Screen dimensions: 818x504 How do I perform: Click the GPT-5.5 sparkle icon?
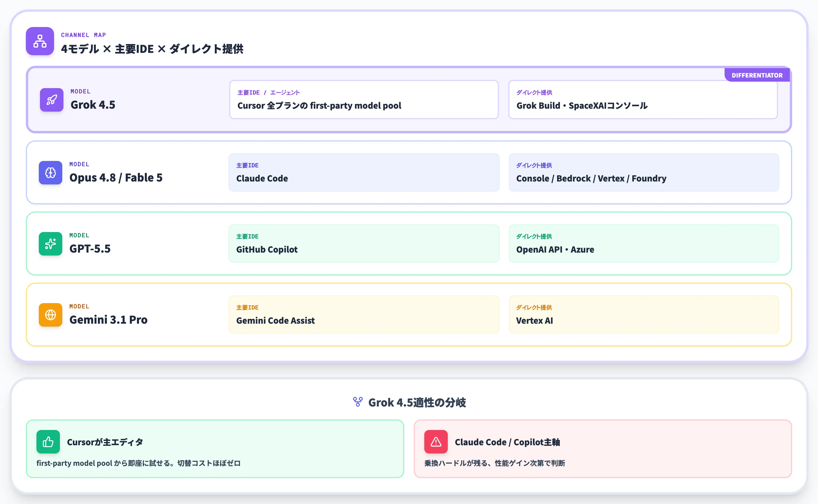coord(50,244)
